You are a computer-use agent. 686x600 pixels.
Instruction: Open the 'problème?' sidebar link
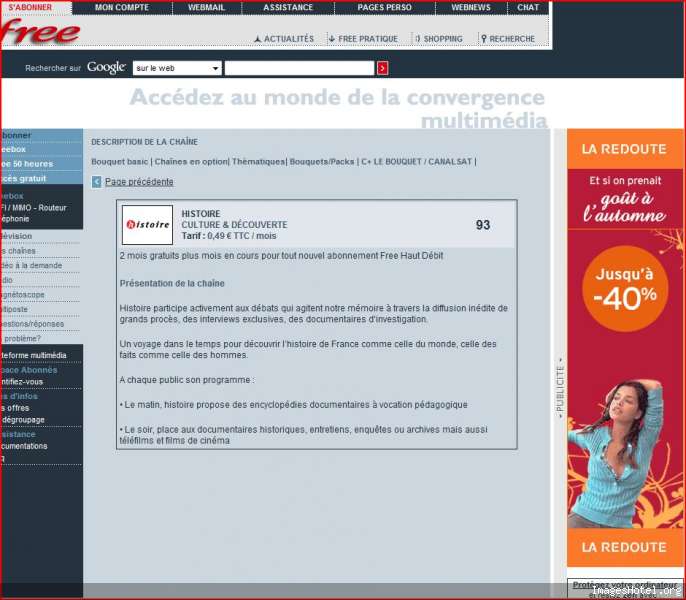tap(21, 339)
